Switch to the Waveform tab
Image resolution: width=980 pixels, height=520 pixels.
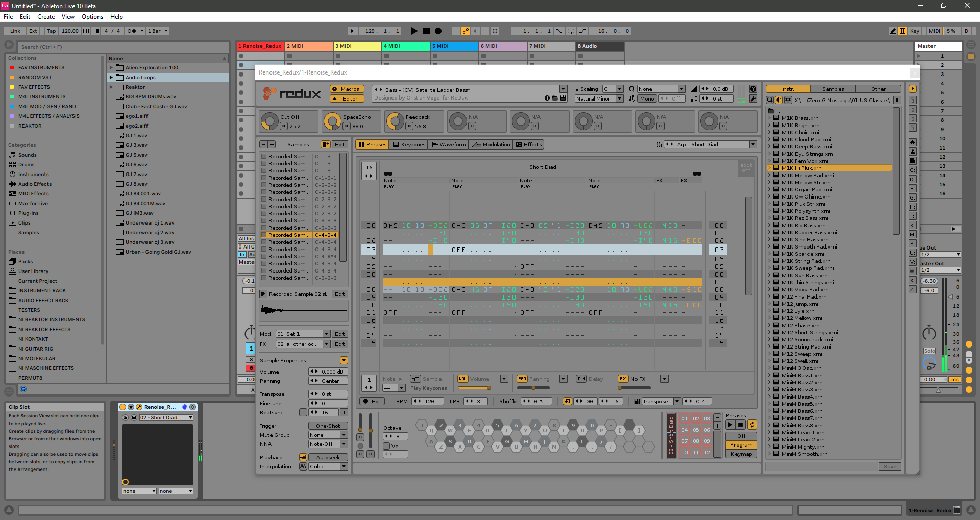point(449,144)
